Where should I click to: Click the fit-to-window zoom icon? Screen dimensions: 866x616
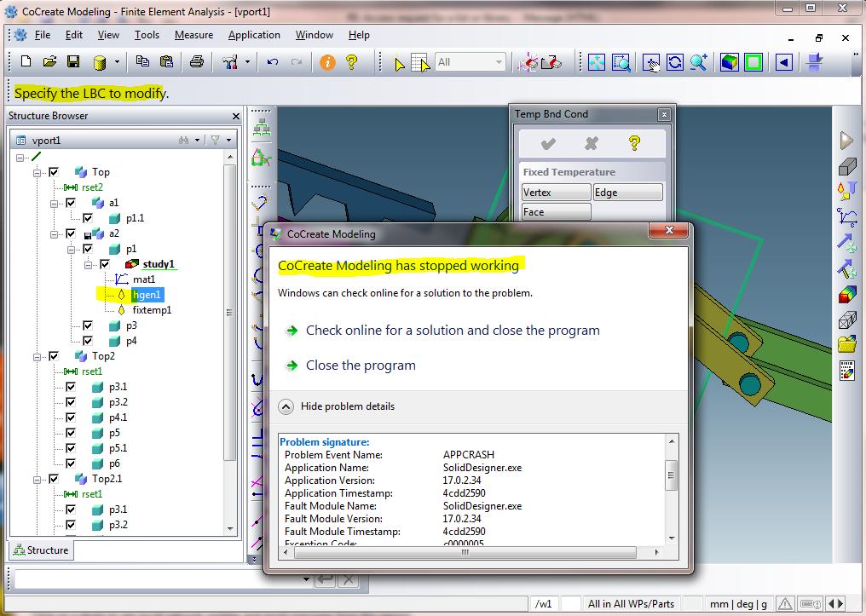coord(597,62)
